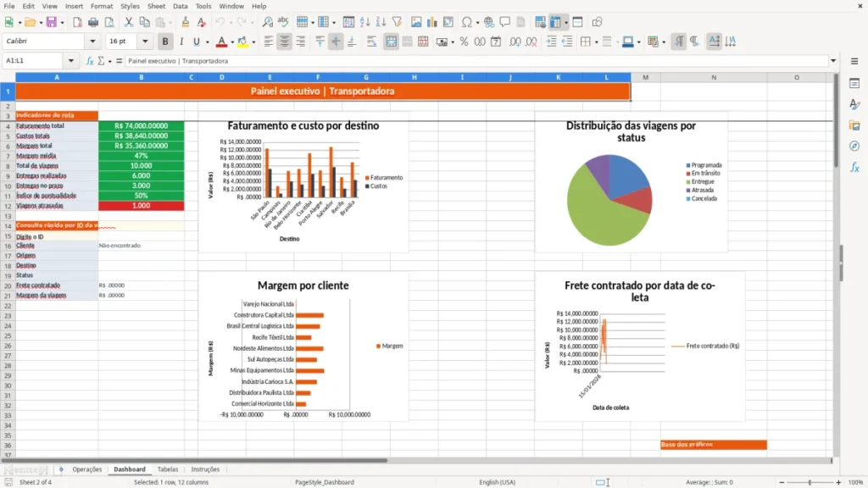Click the zoom out minus button

tap(782, 482)
